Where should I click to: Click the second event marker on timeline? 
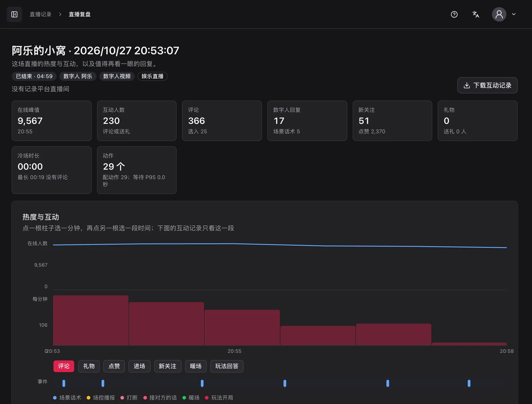point(103,383)
